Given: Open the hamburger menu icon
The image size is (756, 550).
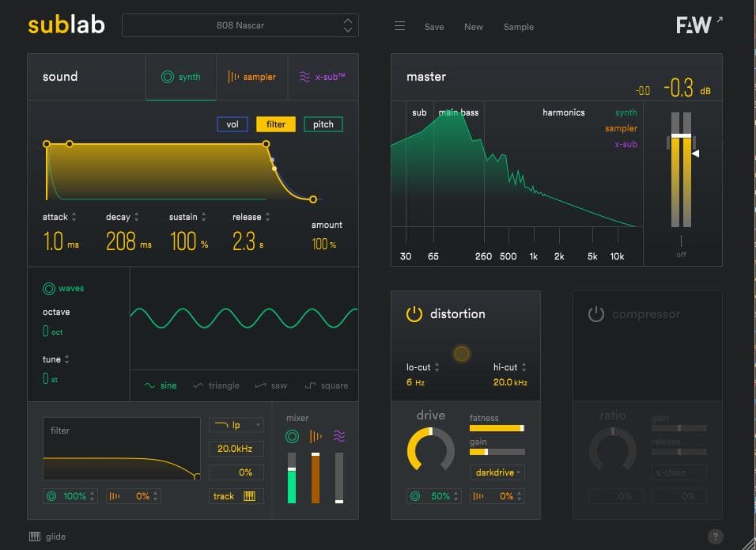Looking at the screenshot, I should (x=399, y=26).
